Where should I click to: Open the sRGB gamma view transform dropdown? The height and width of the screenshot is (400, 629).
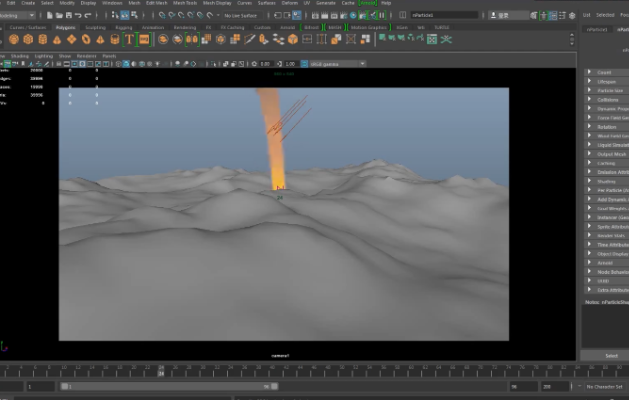pyautogui.click(x=338, y=64)
